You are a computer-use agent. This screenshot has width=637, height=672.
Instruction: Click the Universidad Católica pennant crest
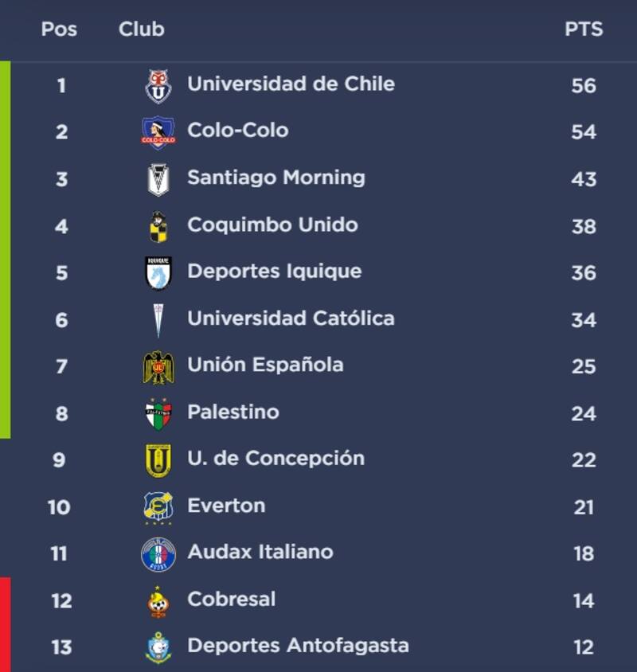click(x=158, y=320)
